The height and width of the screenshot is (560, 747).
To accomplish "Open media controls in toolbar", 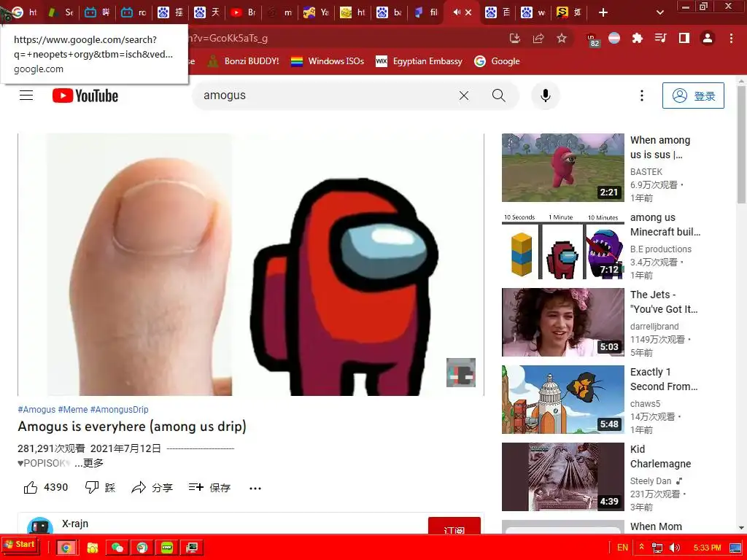I will tap(660, 38).
